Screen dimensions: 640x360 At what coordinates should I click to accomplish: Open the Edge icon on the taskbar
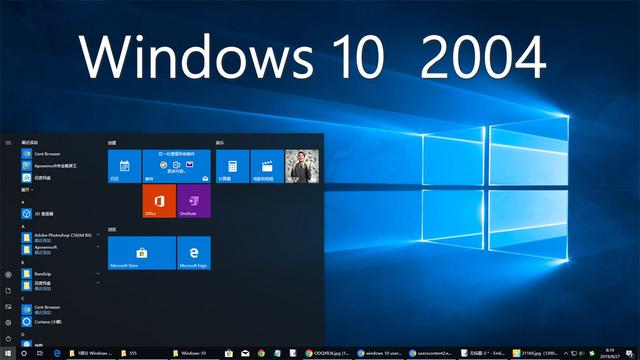(57, 353)
